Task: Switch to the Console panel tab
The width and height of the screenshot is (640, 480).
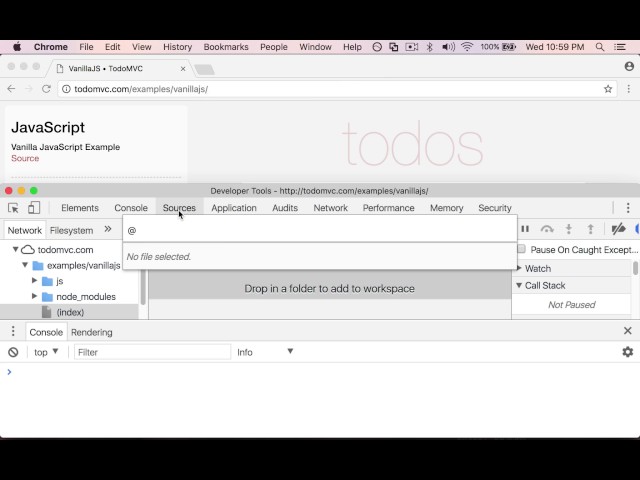Action: pyautogui.click(x=131, y=208)
